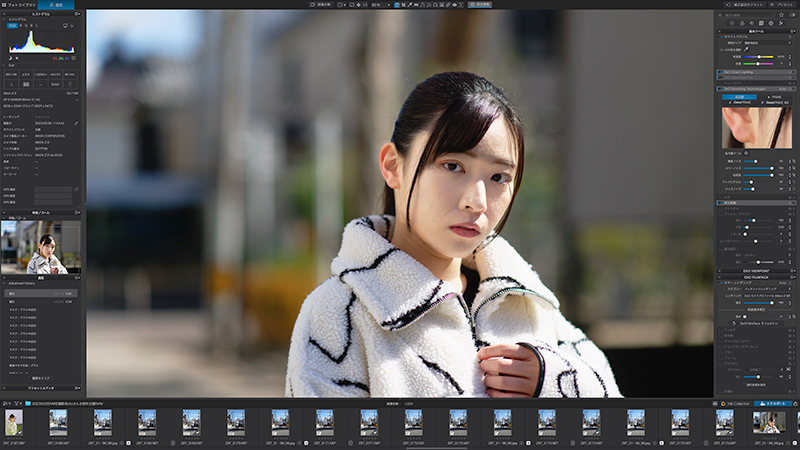Toggle the highlight clipping sun icon
The image size is (800, 450).
pos(17,58)
